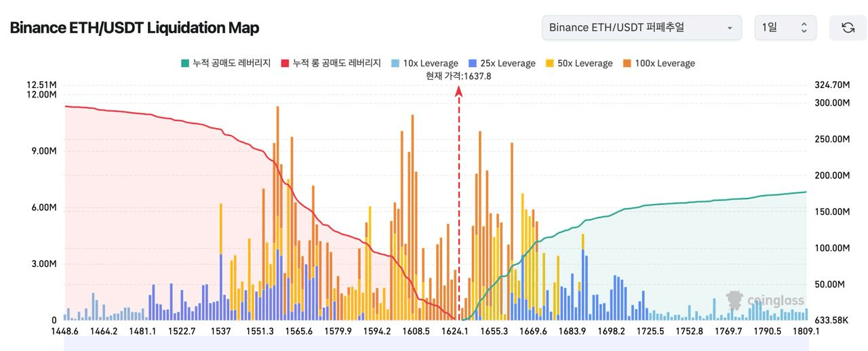Click the refresh chart icon button
Viewport: 868px width, 351px height.
tap(848, 28)
